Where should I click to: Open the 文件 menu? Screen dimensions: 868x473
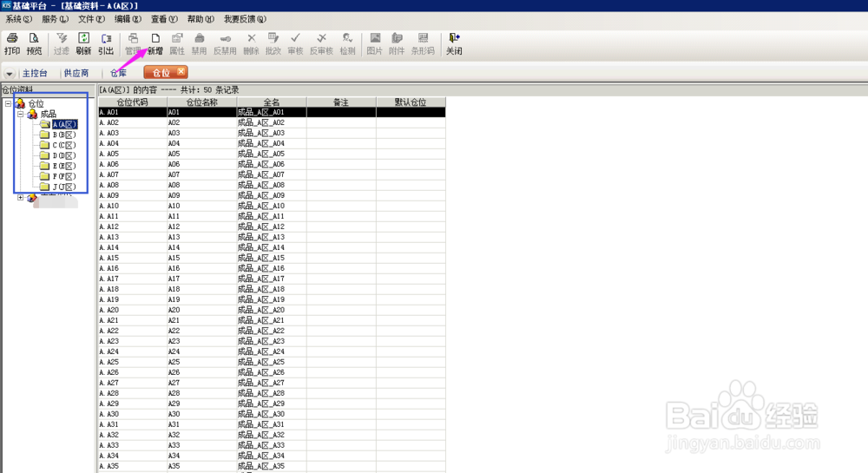tap(91, 19)
